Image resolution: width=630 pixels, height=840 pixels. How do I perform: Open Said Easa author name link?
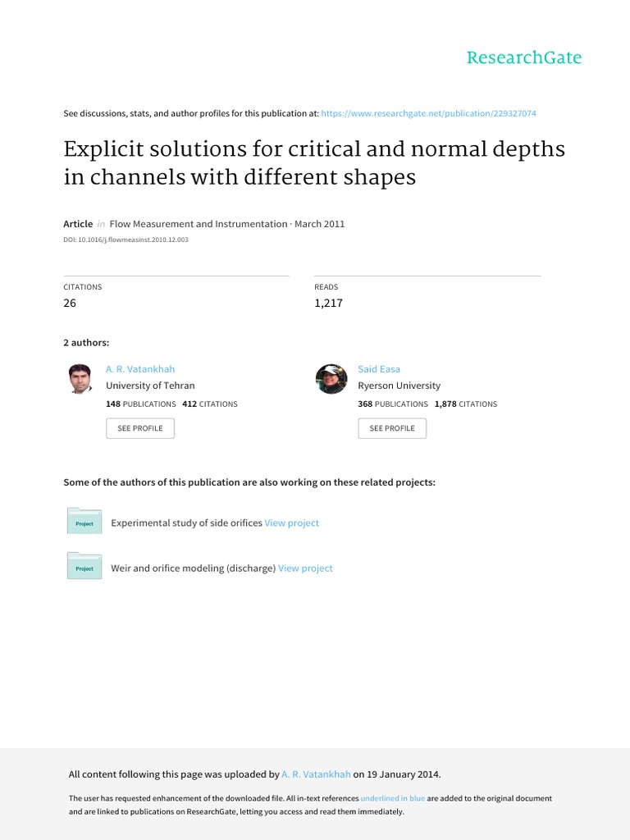click(379, 369)
